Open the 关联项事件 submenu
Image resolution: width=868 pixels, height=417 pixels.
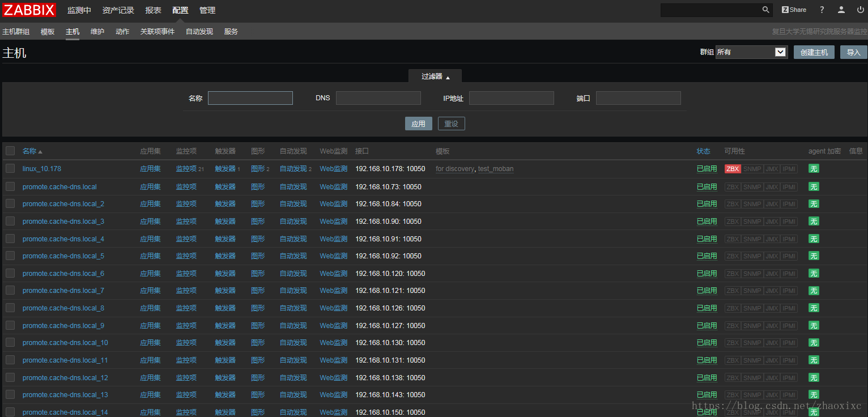(x=158, y=32)
